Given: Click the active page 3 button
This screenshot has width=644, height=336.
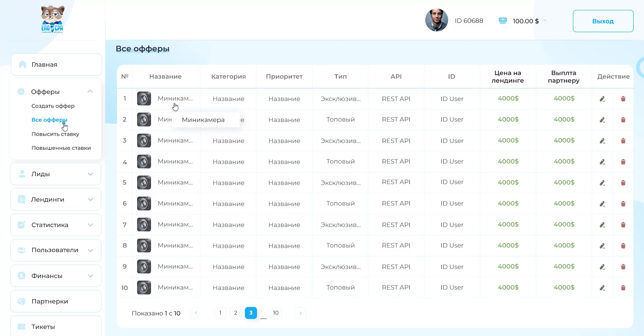Looking at the screenshot, I should pyautogui.click(x=251, y=313).
